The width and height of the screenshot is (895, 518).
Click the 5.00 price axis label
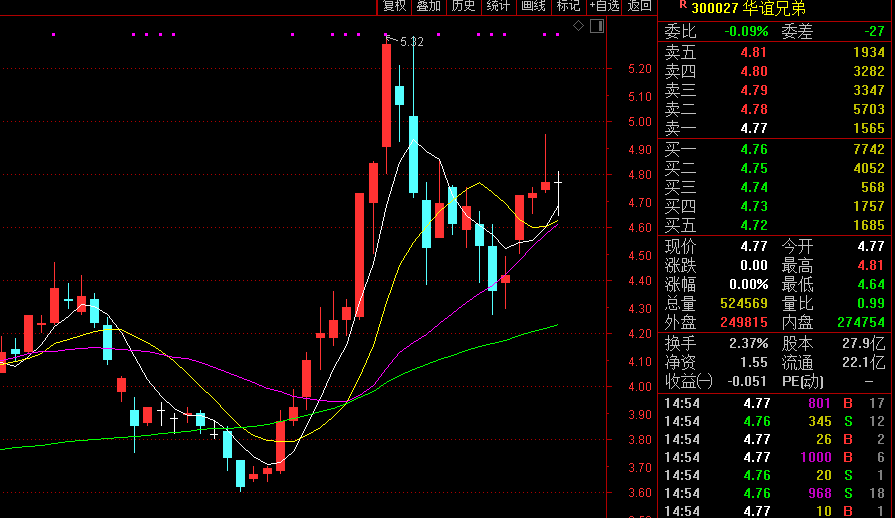click(639, 122)
